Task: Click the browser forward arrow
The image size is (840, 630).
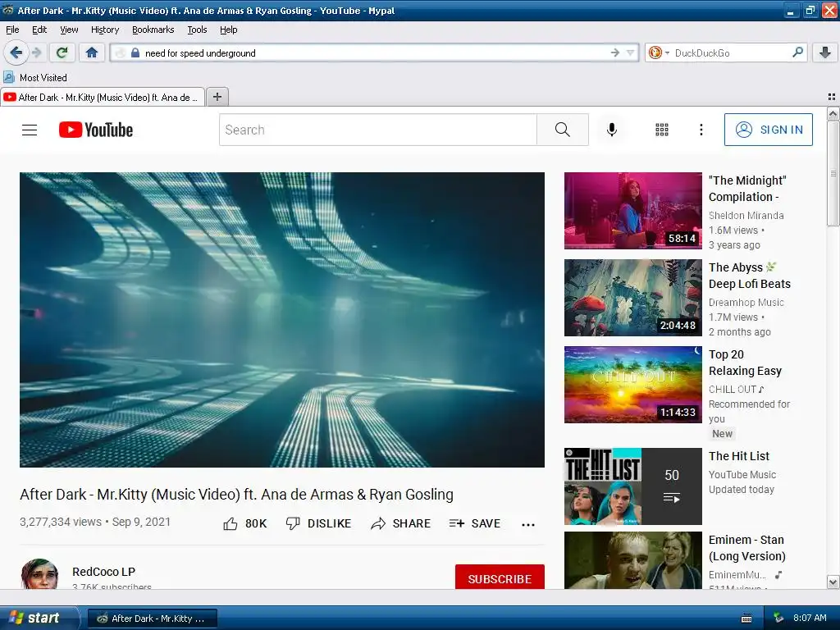Action: click(x=36, y=52)
